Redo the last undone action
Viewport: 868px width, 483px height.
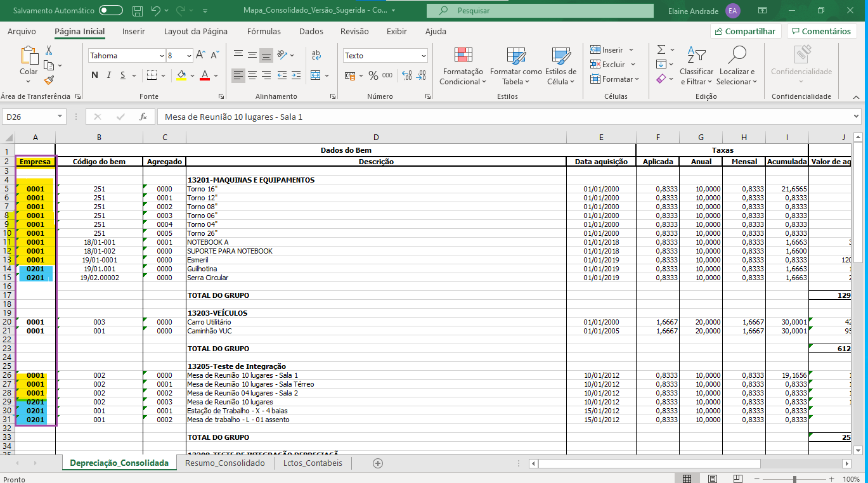[x=181, y=11]
